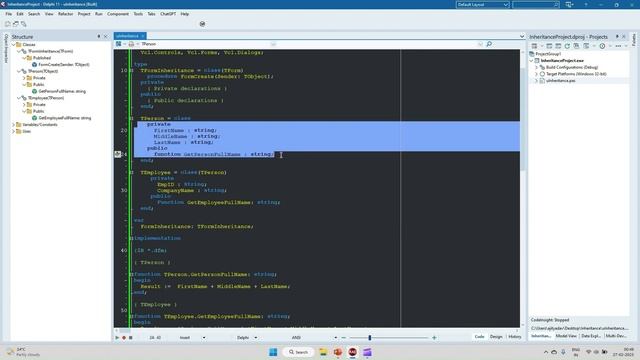Click the editor toolbar methods icon beside TPerson

tap(131, 44)
